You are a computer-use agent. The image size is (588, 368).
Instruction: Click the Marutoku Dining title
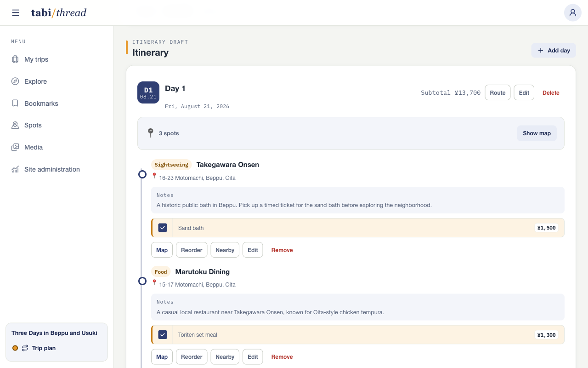[x=203, y=271]
